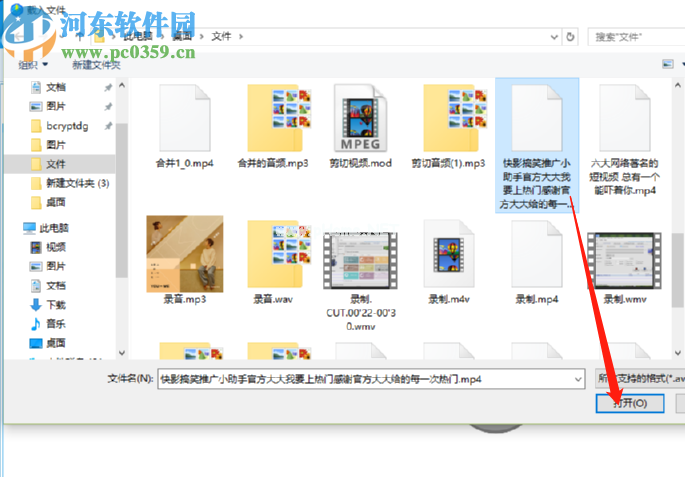Select the 剪切视频.mod MPEG file icon
Image resolution: width=685 pixels, height=477 pixels.
tap(361, 118)
